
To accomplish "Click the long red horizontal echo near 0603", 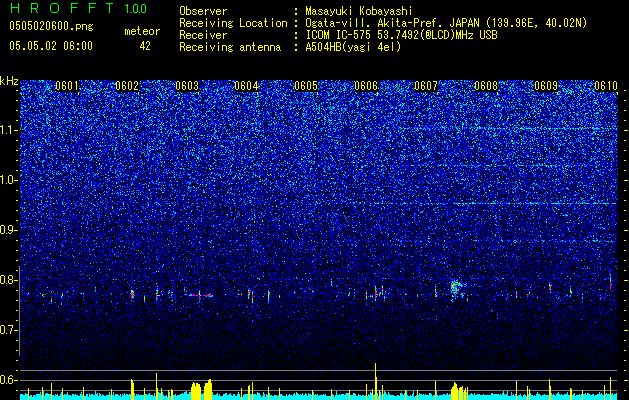I will pyautogui.click(x=201, y=296).
